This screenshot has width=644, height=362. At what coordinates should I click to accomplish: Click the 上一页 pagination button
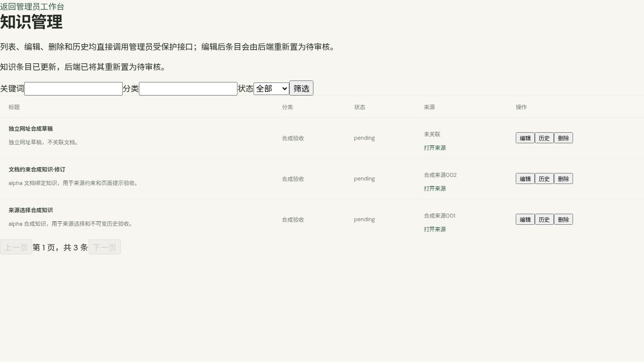pos(16,247)
